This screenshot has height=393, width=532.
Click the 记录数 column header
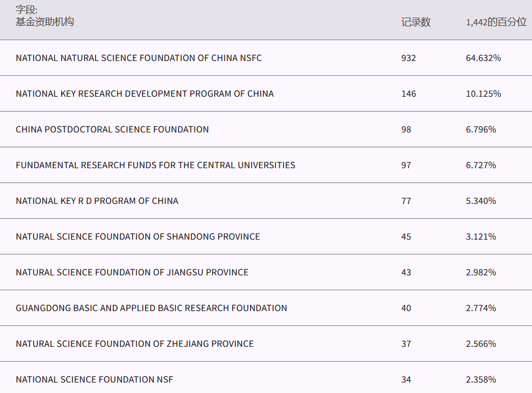tap(415, 22)
